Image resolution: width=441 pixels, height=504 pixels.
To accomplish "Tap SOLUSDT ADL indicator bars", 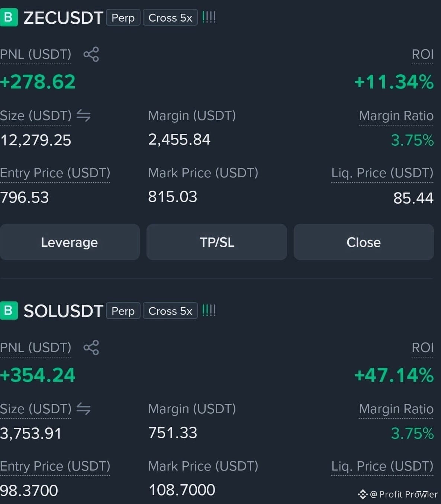I will pyautogui.click(x=209, y=311).
